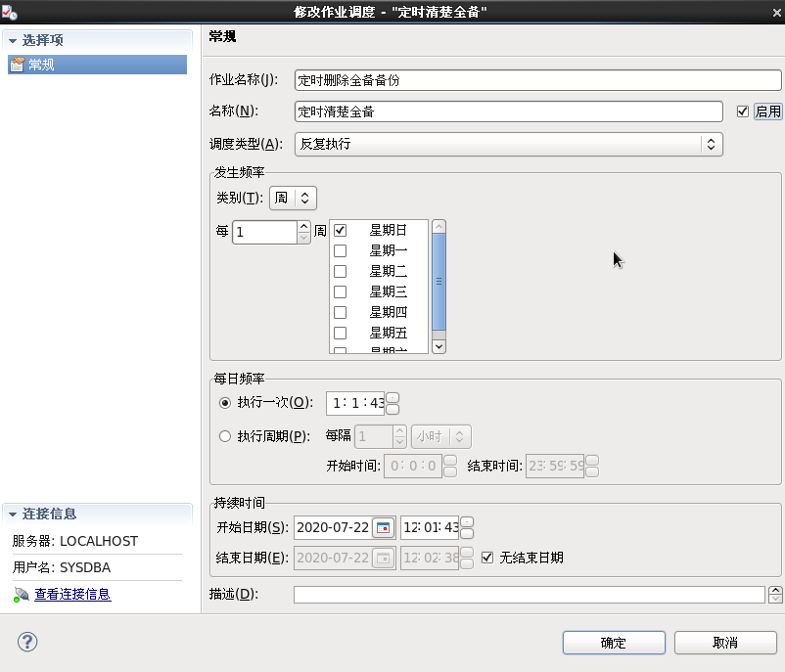Collapse the 连接信息 section
The height and width of the screenshot is (672, 785).
14,514
